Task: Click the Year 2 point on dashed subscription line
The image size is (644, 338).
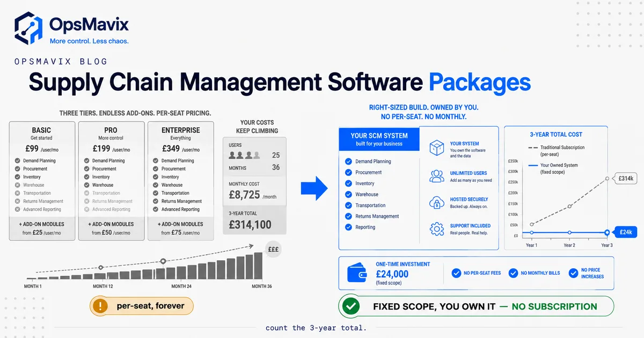Action: (x=569, y=206)
